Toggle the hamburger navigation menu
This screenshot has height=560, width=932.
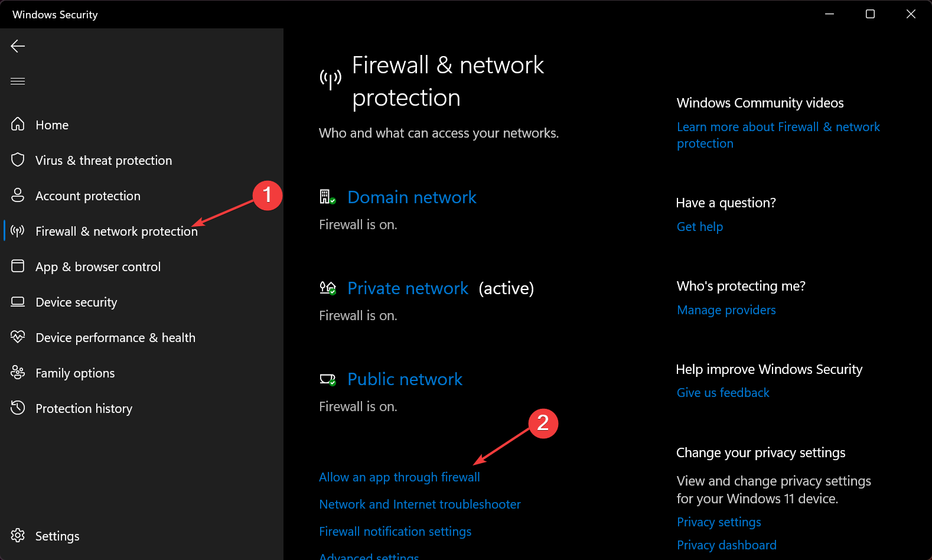pyautogui.click(x=18, y=81)
